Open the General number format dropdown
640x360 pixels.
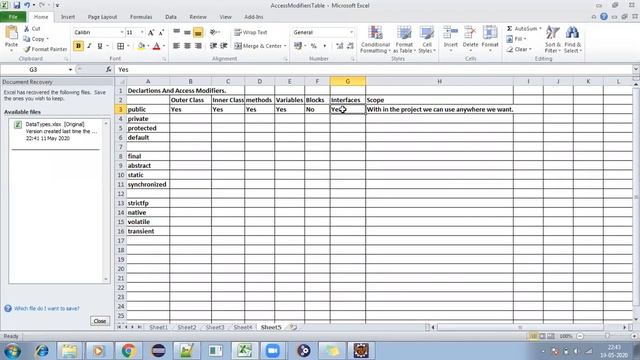(x=351, y=32)
